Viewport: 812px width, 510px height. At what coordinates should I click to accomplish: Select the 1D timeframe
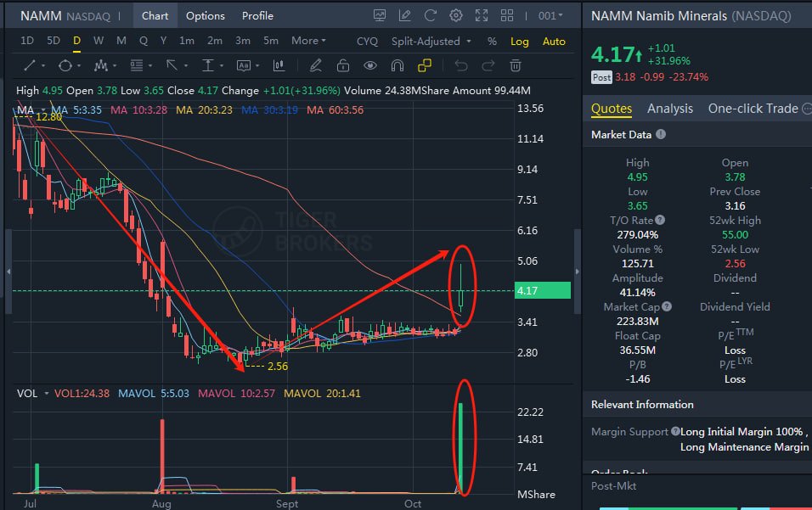coord(27,41)
